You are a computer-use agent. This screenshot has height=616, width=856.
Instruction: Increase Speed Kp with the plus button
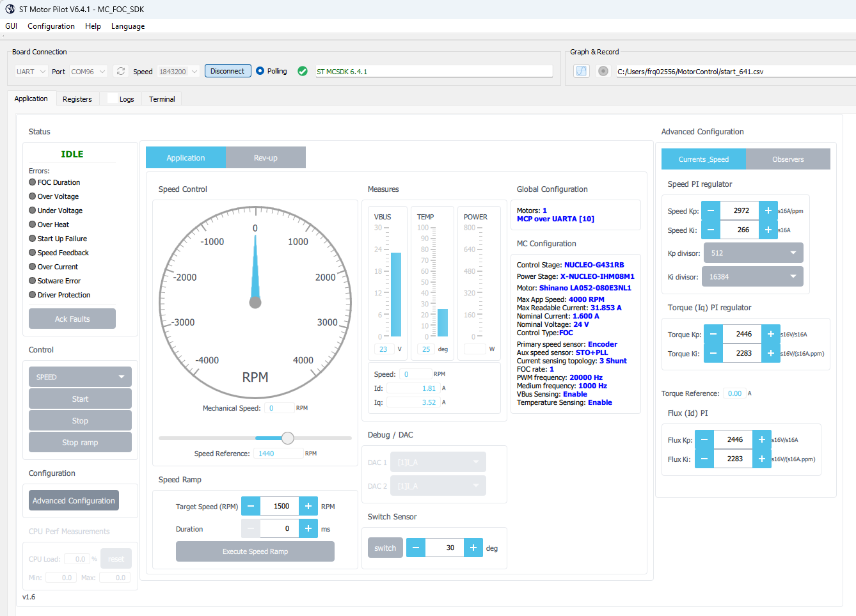(x=768, y=210)
